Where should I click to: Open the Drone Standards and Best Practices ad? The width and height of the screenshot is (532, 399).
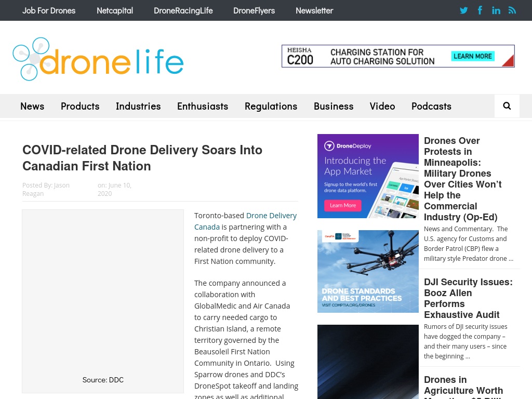click(368, 271)
